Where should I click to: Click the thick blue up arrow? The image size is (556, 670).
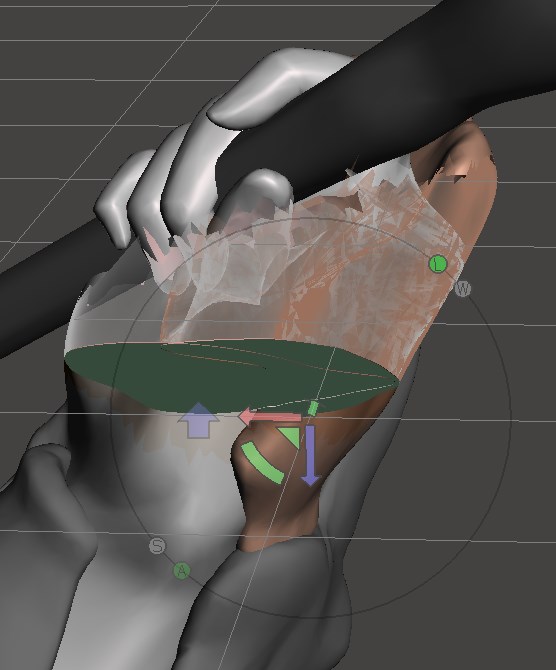click(199, 421)
